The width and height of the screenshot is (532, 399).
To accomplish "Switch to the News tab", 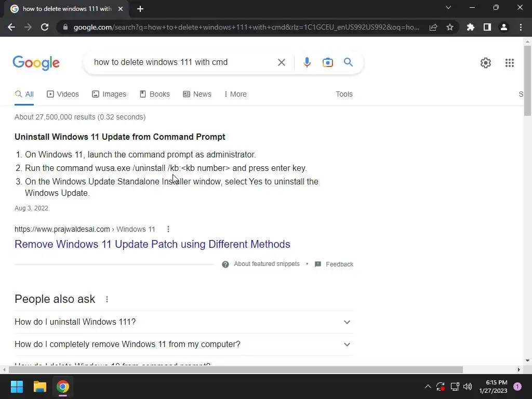I will tap(197, 94).
